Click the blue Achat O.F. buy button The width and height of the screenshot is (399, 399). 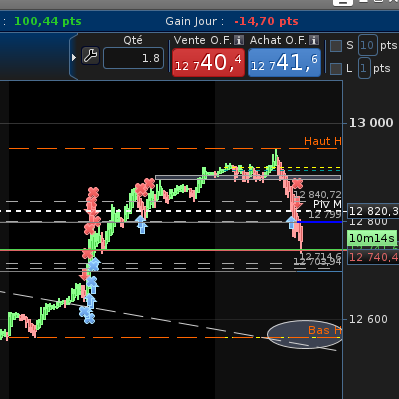click(x=284, y=63)
